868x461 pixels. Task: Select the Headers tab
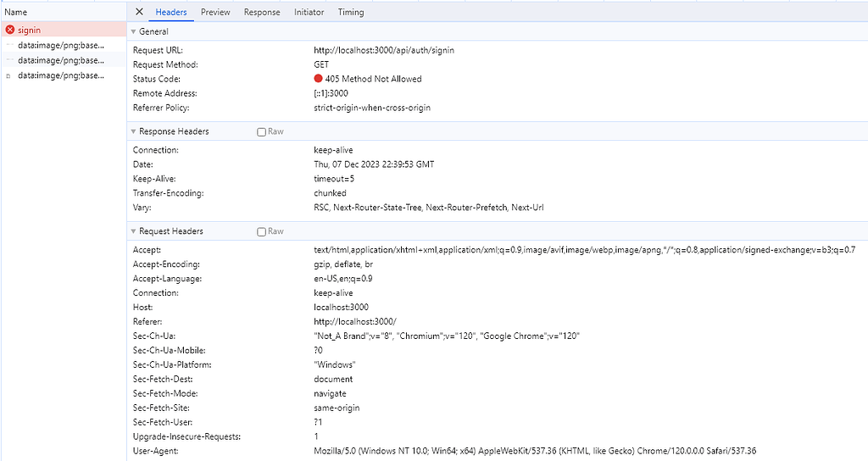(171, 13)
